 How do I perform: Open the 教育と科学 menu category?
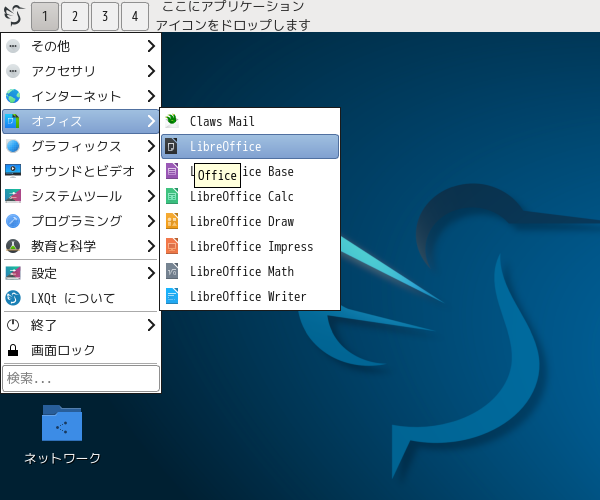pos(81,246)
